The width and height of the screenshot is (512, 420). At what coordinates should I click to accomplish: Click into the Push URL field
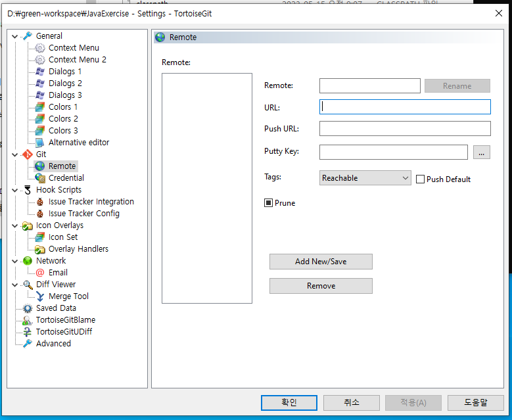pos(405,128)
